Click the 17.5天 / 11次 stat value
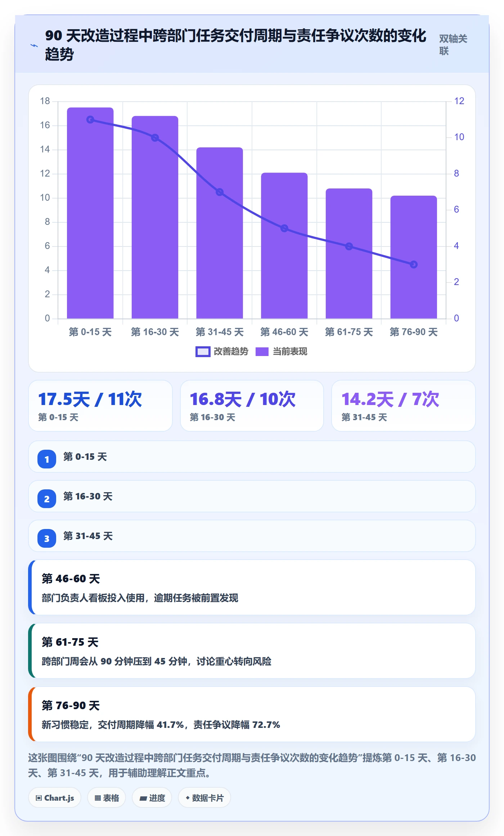This screenshot has width=504, height=836. click(x=90, y=399)
